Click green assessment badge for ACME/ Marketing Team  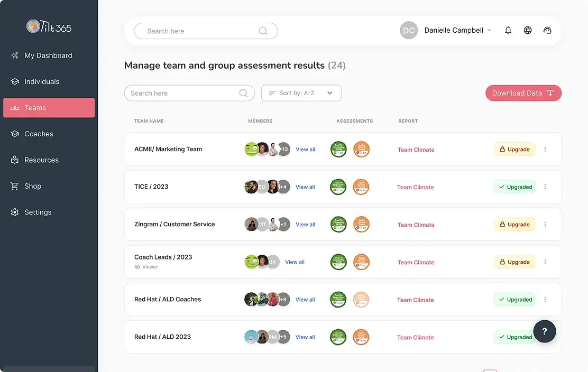(x=338, y=150)
